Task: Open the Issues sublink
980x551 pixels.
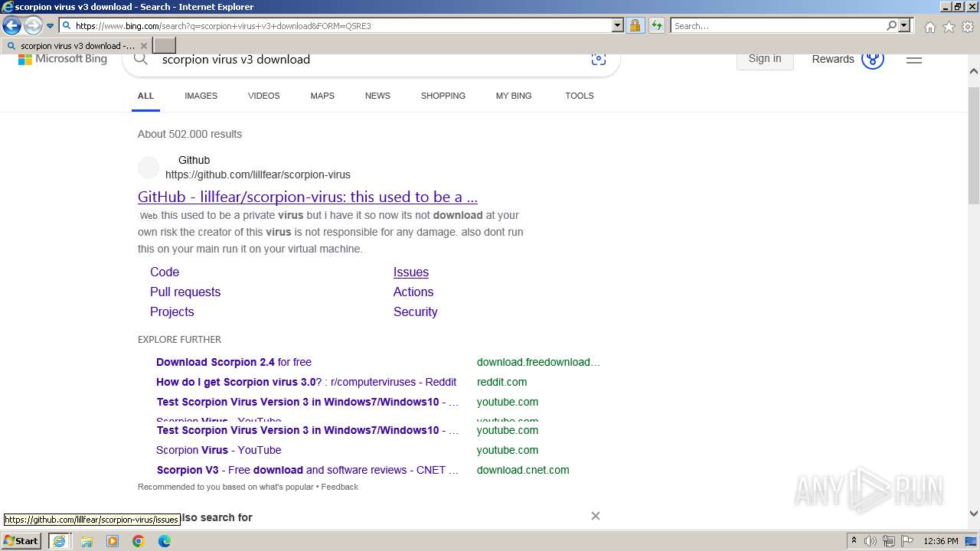Action: coord(411,272)
